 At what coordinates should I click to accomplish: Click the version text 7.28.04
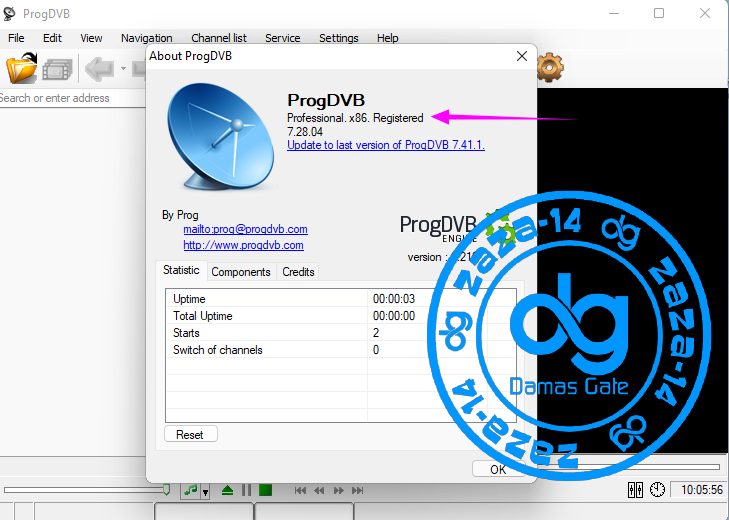(x=305, y=132)
